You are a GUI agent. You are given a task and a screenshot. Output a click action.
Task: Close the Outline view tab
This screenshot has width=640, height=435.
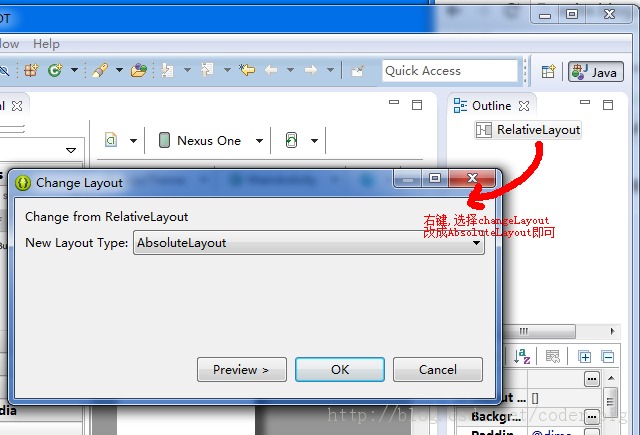tap(524, 107)
